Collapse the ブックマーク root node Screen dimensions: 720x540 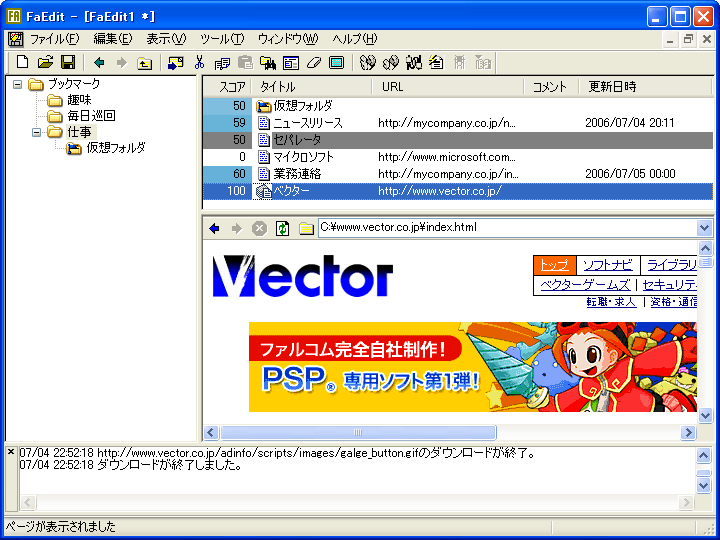pos(17,84)
